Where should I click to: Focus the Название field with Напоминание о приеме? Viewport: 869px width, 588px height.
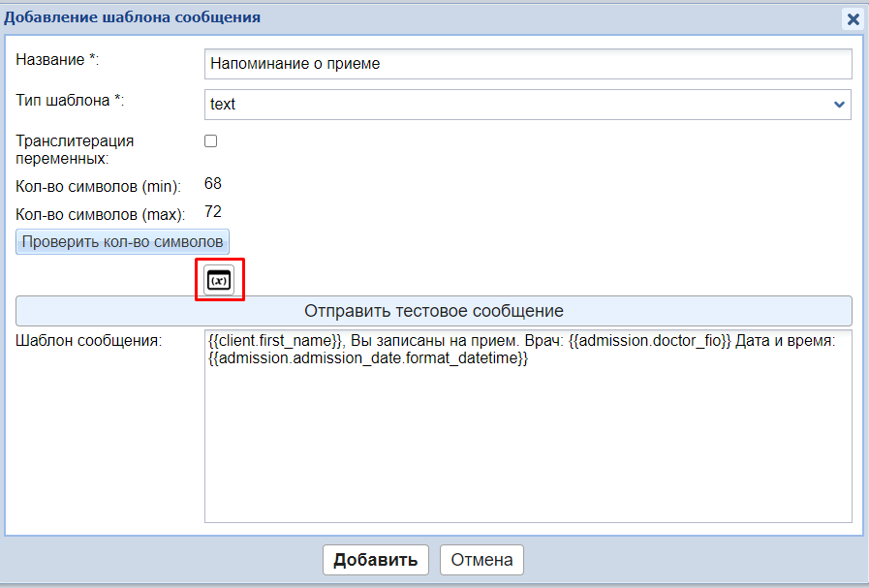[527, 64]
